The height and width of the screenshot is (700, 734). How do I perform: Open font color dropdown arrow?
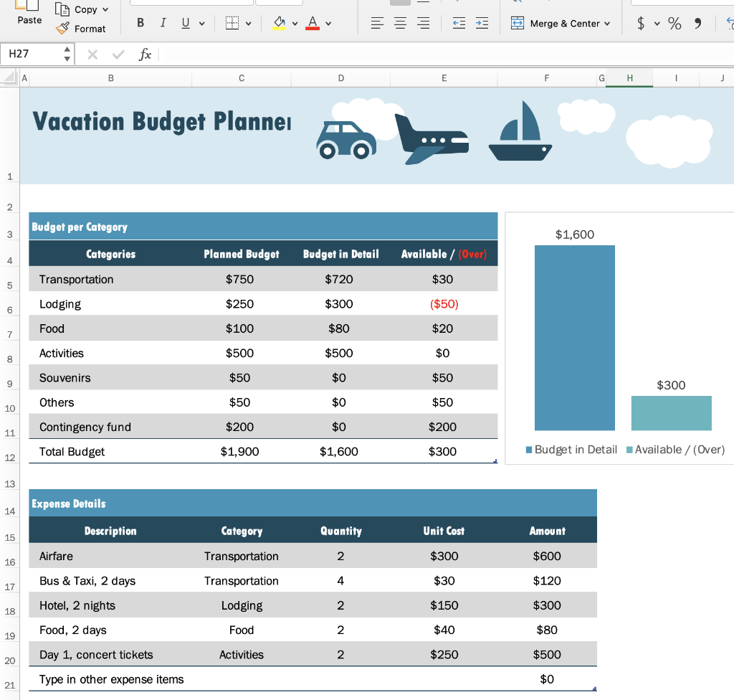(328, 23)
